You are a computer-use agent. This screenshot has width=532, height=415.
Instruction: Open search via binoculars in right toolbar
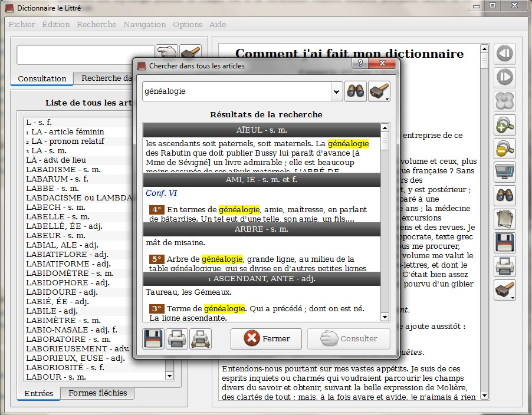[505, 196]
